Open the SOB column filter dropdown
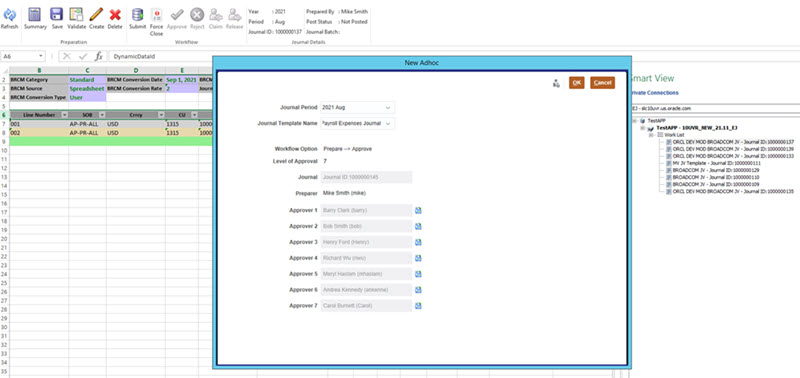Image resolution: width=800 pixels, height=378 pixels. [x=102, y=115]
